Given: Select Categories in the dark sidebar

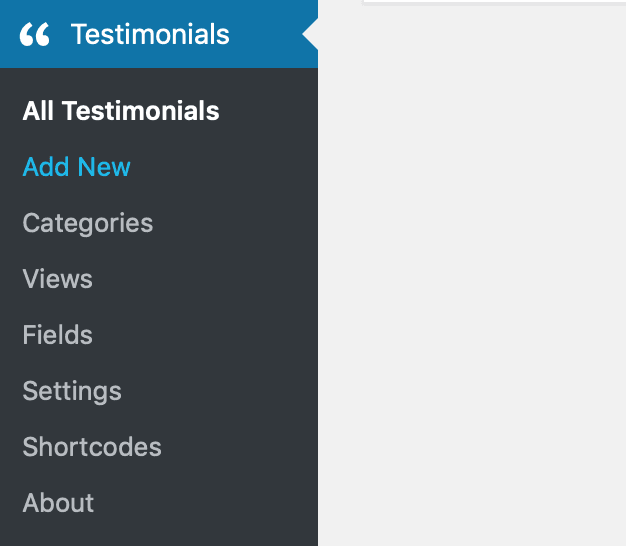Looking at the screenshot, I should 87,223.
